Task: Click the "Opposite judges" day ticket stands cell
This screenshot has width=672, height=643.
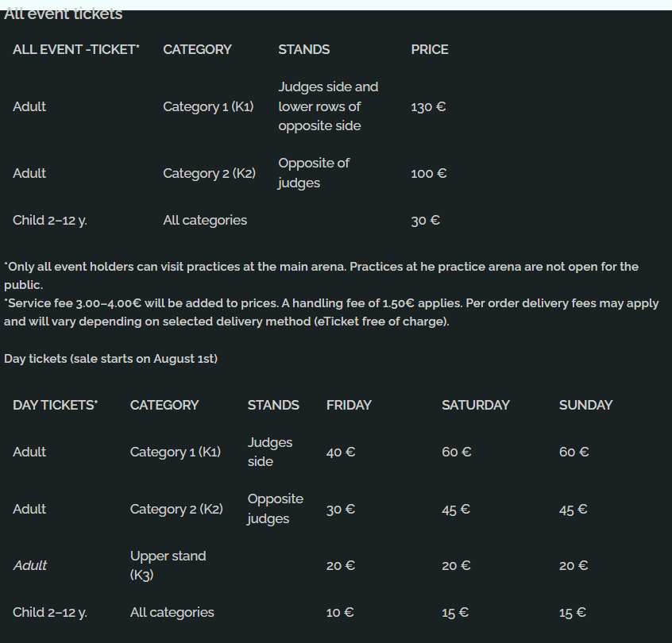Action: (275, 509)
